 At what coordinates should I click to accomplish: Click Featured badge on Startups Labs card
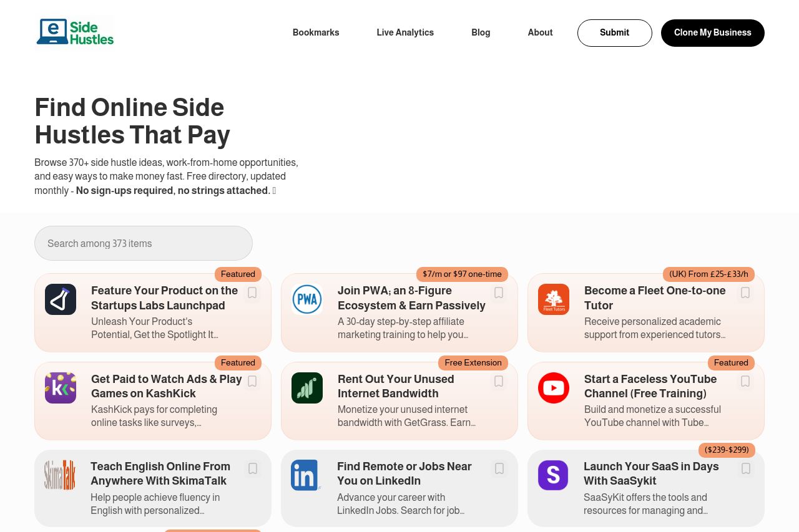click(238, 274)
